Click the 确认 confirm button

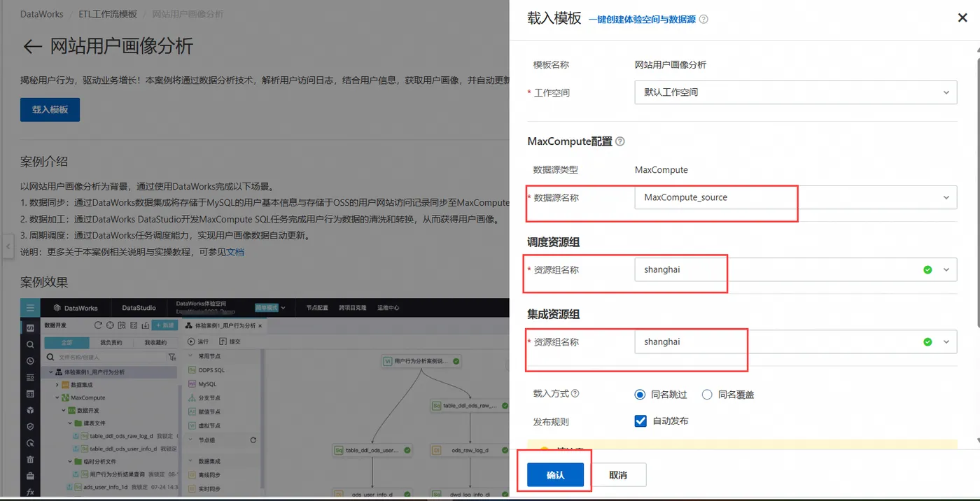tap(555, 475)
